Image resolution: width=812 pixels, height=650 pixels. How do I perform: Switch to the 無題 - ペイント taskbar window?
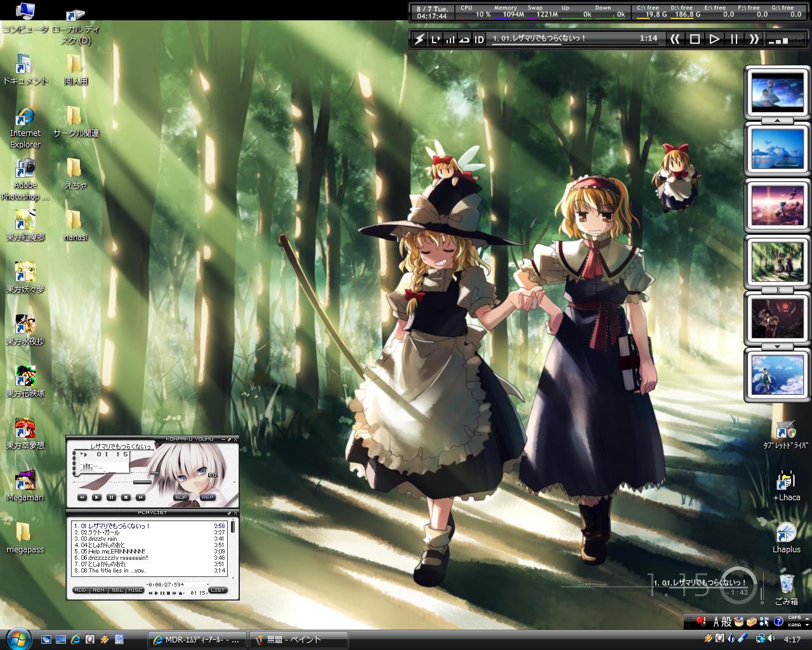[299, 639]
